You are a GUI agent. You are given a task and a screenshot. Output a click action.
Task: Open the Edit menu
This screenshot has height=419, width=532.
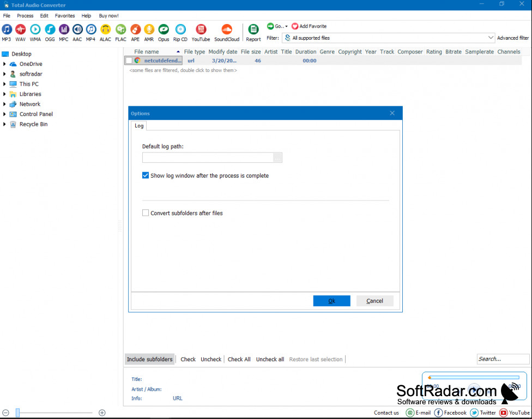click(x=44, y=16)
